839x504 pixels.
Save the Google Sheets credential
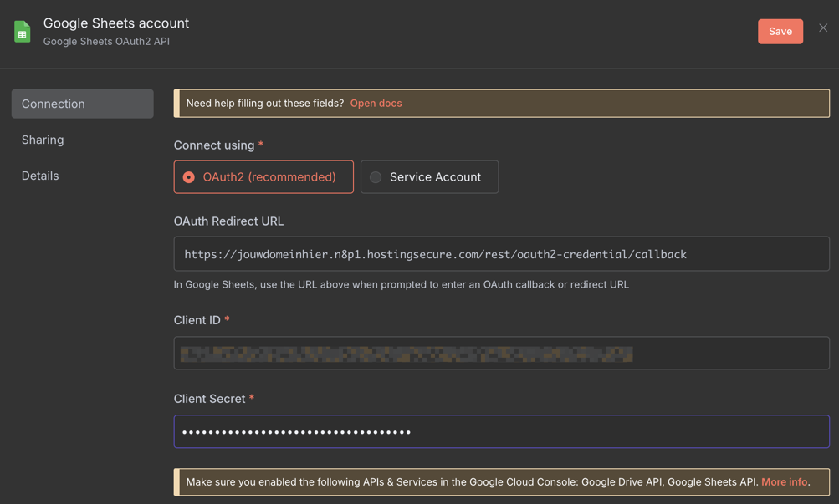[x=780, y=32]
